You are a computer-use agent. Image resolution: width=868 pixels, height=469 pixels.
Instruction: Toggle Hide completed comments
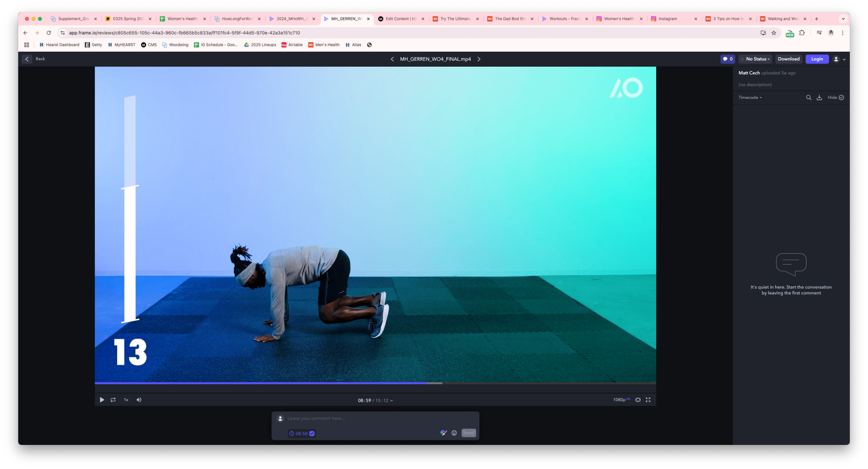[x=836, y=98]
